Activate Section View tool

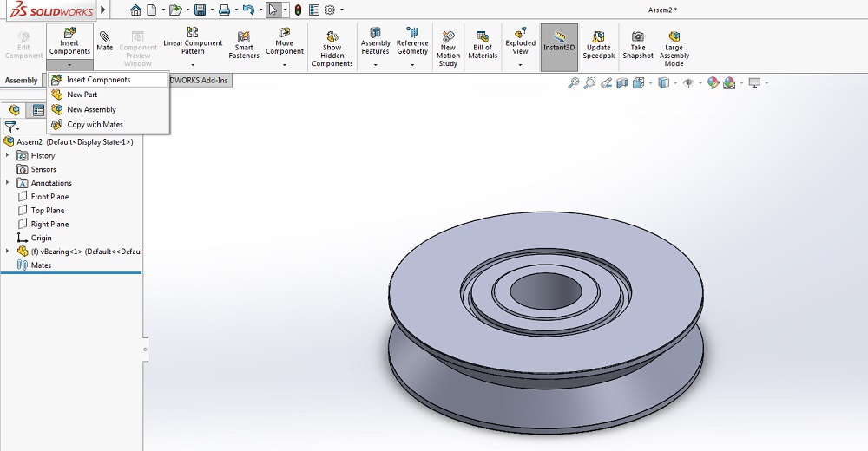point(622,83)
